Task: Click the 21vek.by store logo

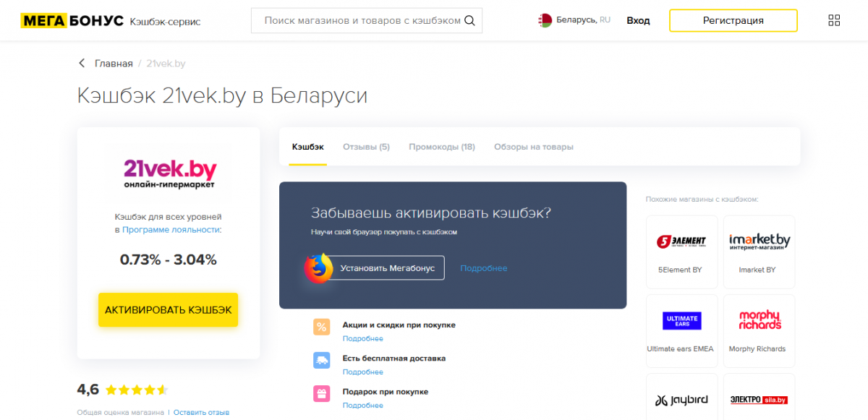Action: (169, 174)
